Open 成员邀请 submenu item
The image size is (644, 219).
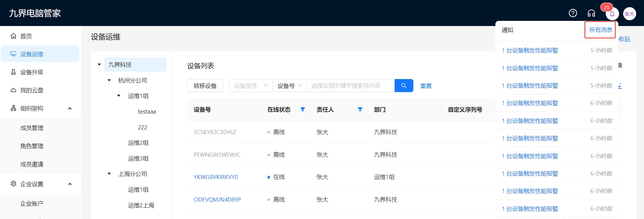(x=32, y=164)
